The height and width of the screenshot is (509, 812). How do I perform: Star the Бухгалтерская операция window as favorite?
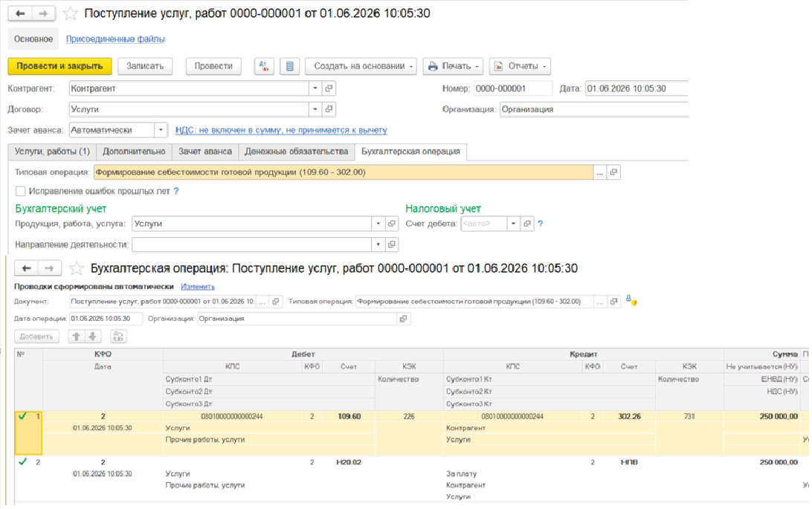(76, 268)
